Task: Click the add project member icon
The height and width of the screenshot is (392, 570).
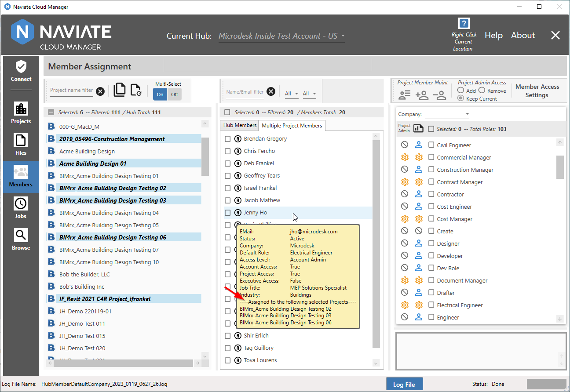Action: (422, 94)
